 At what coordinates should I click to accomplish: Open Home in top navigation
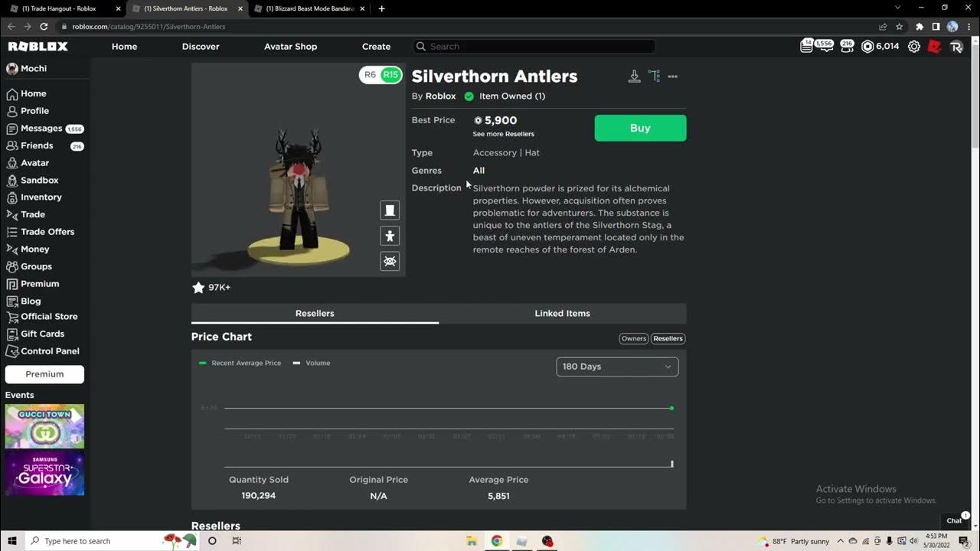point(124,47)
